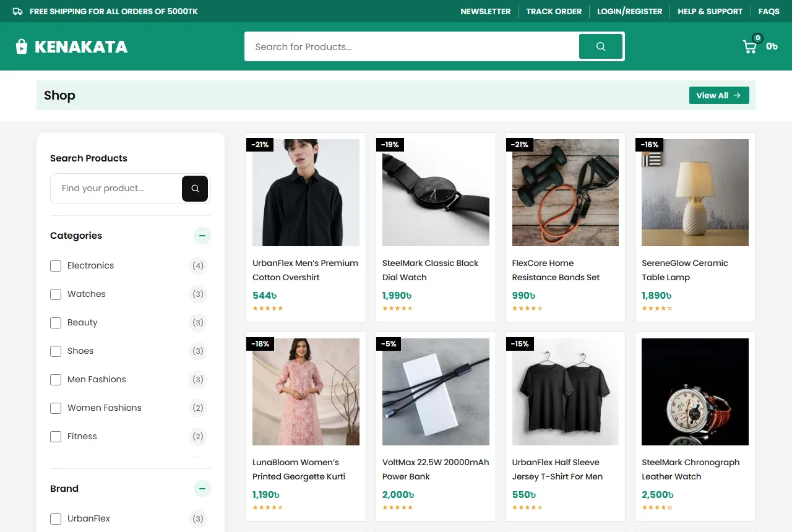Click the -16% badge on SereneGlow lamp
The image size is (792, 532).
click(x=649, y=145)
